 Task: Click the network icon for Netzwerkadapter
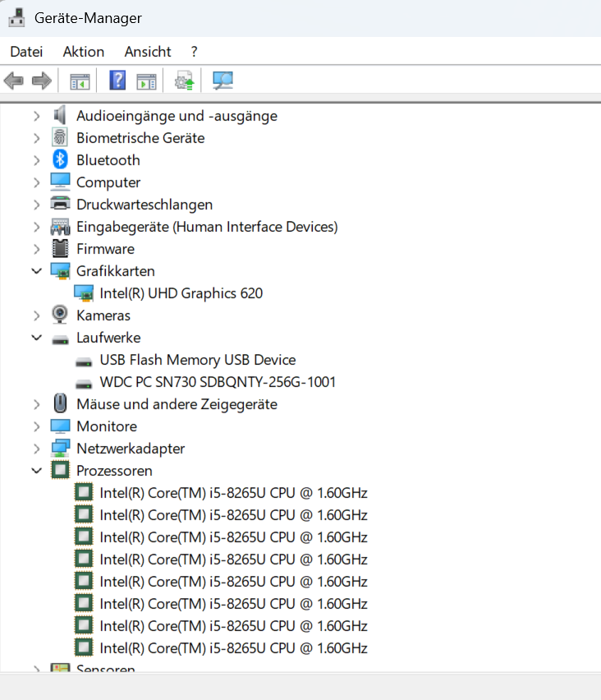coord(60,449)
